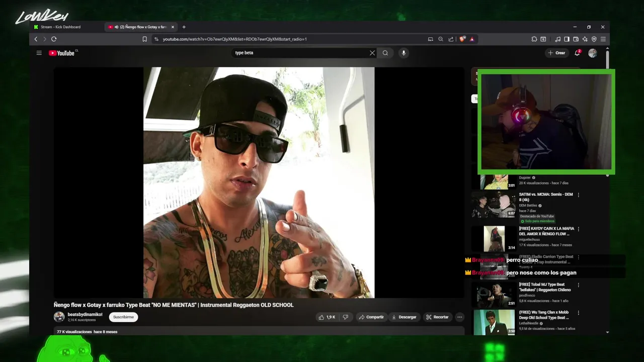Click 'Solo para miembros' badge

pyautogui.click(x=537, y=221)
